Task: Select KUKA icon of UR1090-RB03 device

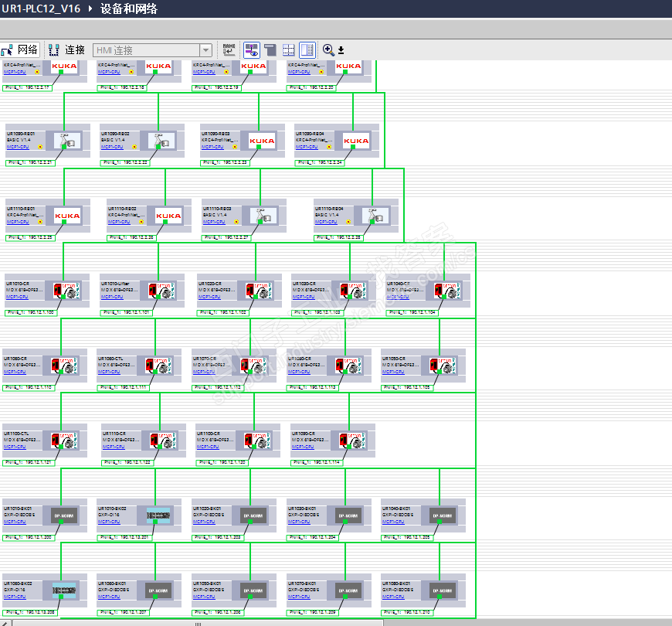Action: [261, 141]
